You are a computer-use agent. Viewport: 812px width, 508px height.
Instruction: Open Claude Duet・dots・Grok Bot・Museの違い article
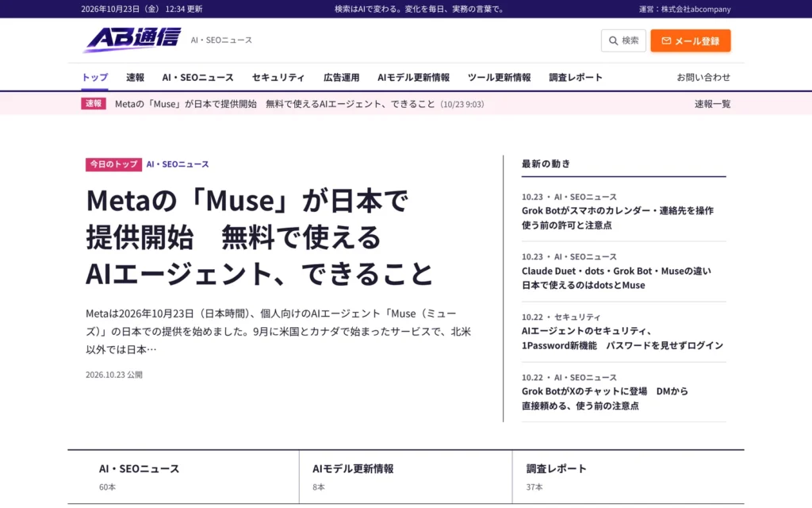(616, 278)
